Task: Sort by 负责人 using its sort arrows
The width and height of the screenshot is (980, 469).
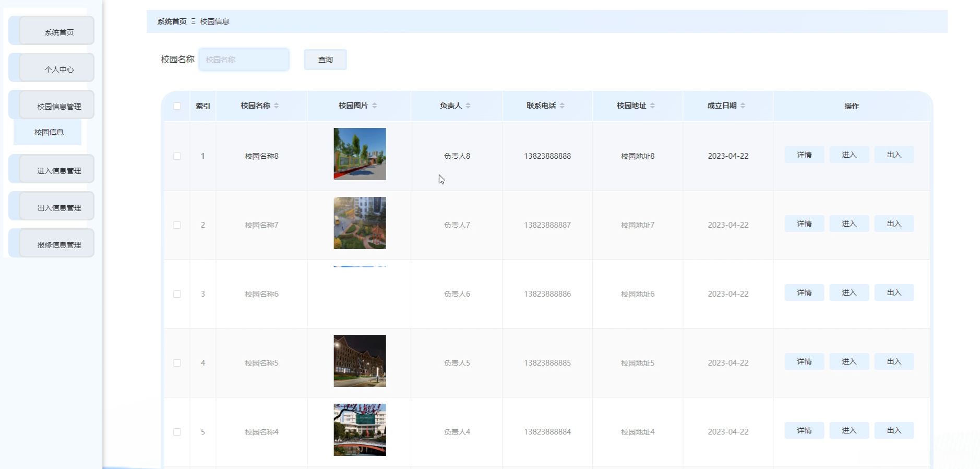Action: click(x=468, y=105)
